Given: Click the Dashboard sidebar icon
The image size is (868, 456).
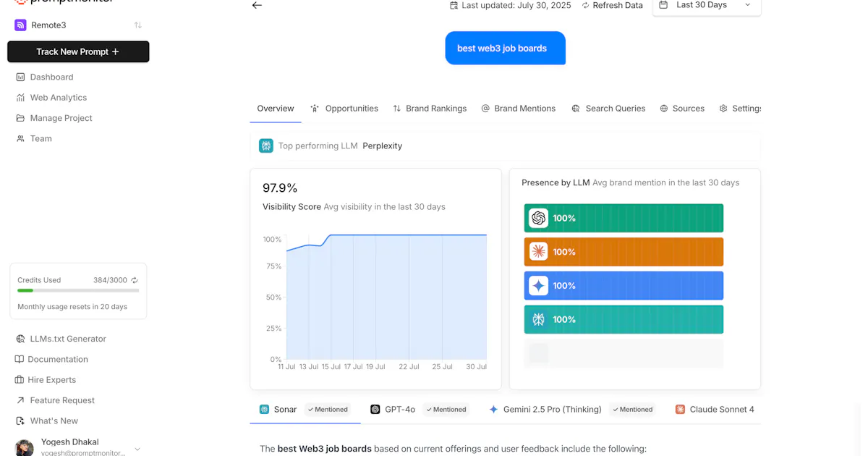Looking at the screenshot, I should click(x=20, y=77).
